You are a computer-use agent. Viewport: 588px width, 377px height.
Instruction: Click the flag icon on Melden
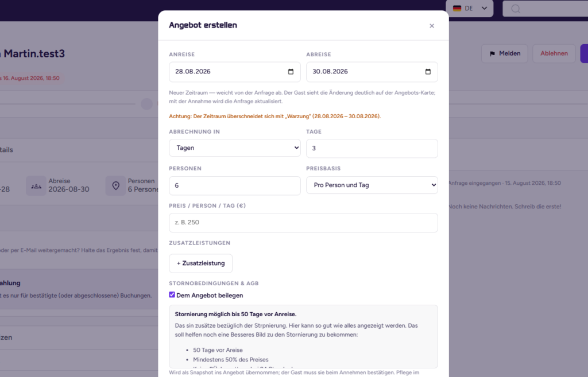492,53
